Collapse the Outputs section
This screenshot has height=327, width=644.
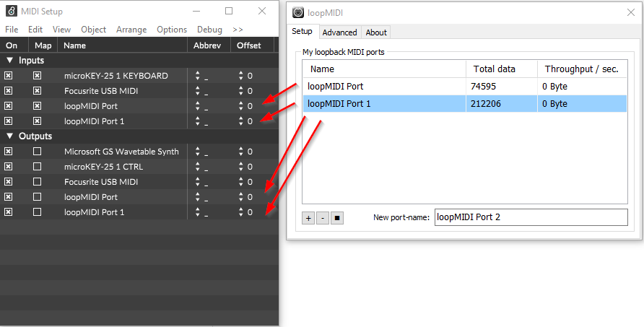10,136
